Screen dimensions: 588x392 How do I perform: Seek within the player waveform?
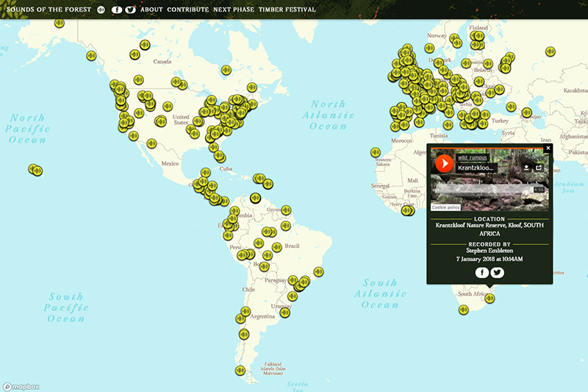(490, 190)
